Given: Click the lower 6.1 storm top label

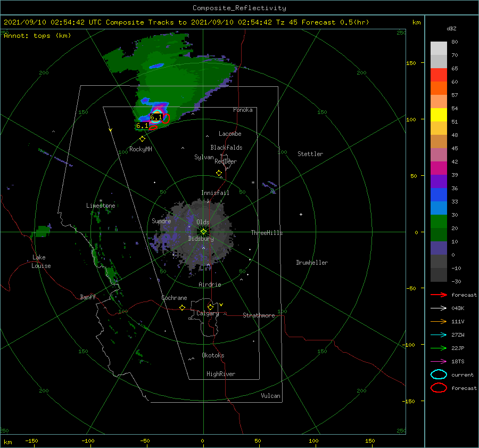Looking at the screenshot, I should coord(142,126).
